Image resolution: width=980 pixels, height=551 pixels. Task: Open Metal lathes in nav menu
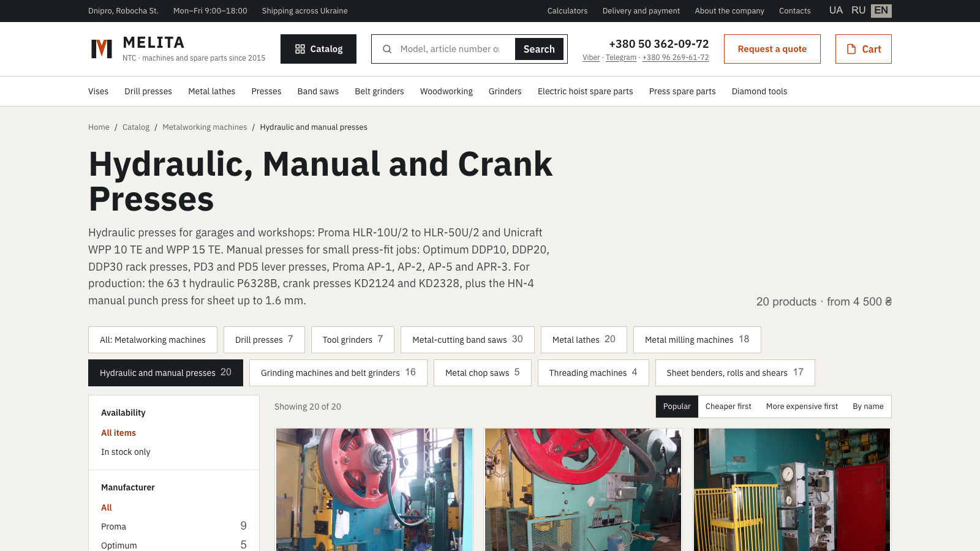pos(212,91)
